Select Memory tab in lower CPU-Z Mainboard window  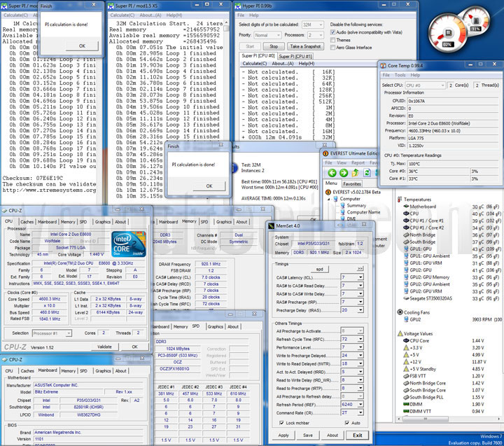pos(69,371)
